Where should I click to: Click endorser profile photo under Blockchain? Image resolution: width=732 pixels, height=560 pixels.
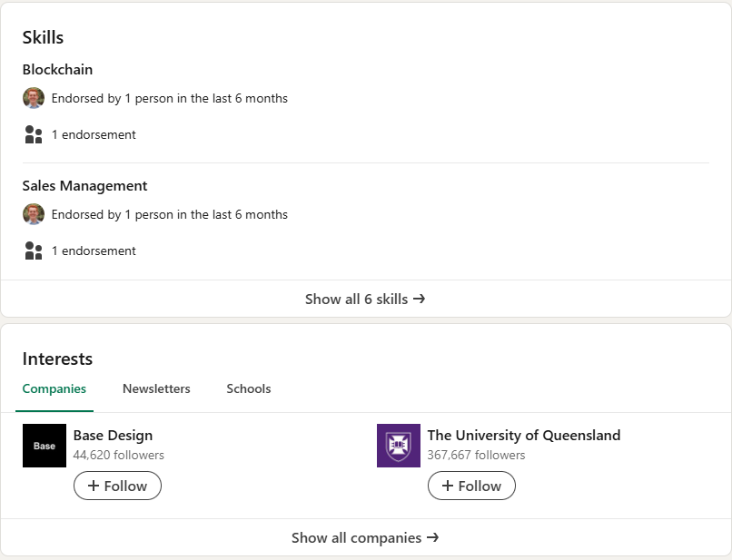pos(34,98)
